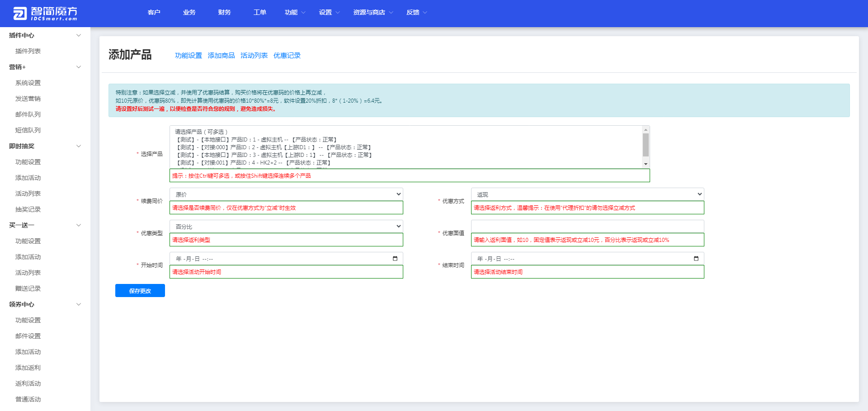The width and height of the screenshot is (868, 411).
Task: Open 短信队列 in the sidebar
Action: coord(28,130)
